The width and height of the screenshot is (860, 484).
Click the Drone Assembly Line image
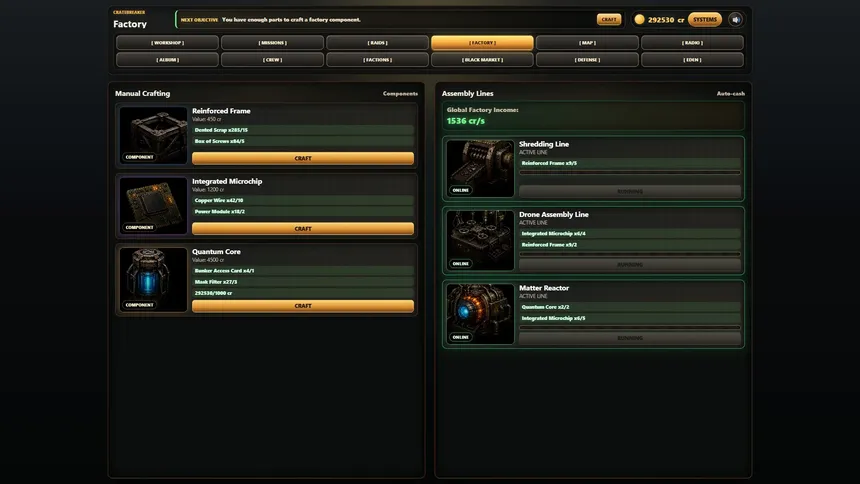point(480,240)
